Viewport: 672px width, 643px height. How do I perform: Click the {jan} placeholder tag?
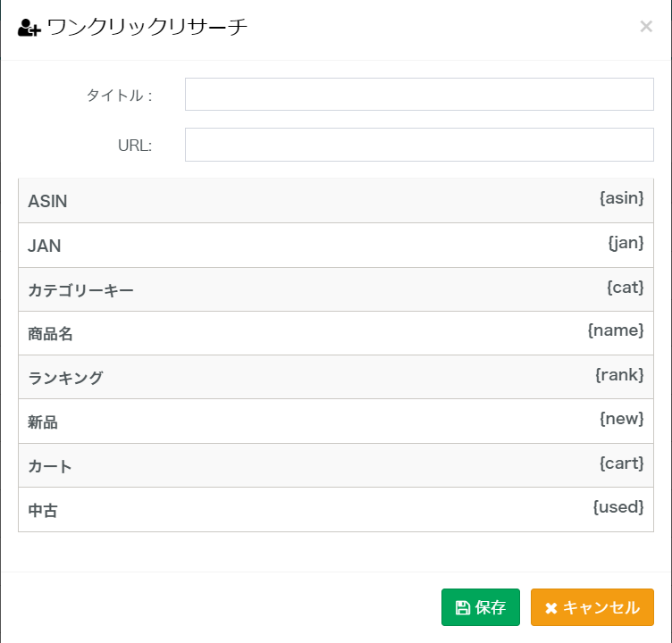pyautogui.click(x=626, y=241)
